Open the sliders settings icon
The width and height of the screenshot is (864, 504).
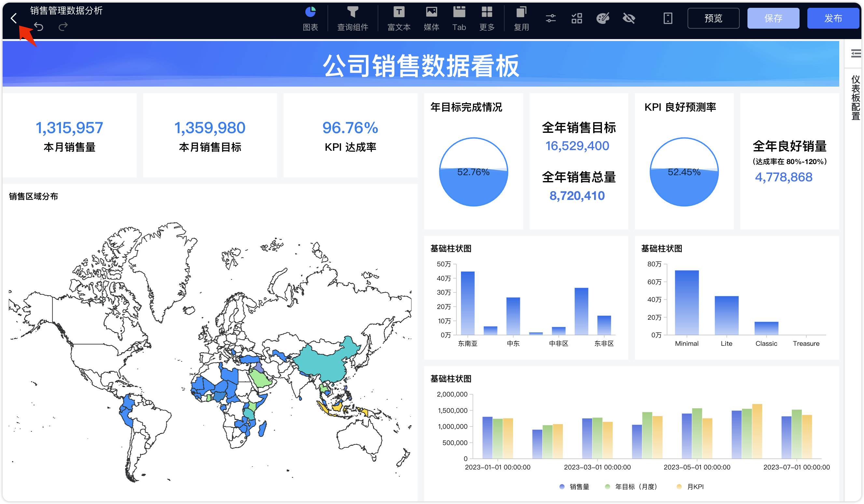(550, 18)
